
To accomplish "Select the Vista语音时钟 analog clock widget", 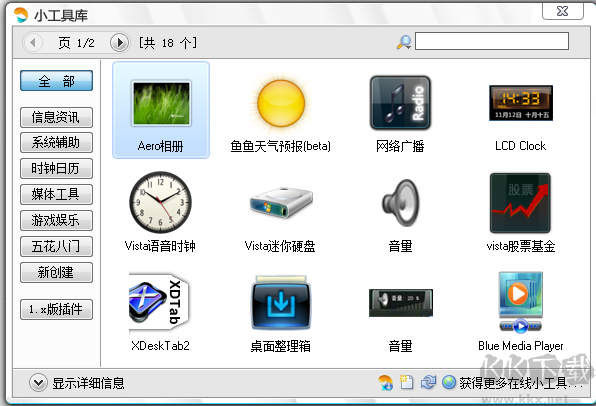I will click(160, 210).
